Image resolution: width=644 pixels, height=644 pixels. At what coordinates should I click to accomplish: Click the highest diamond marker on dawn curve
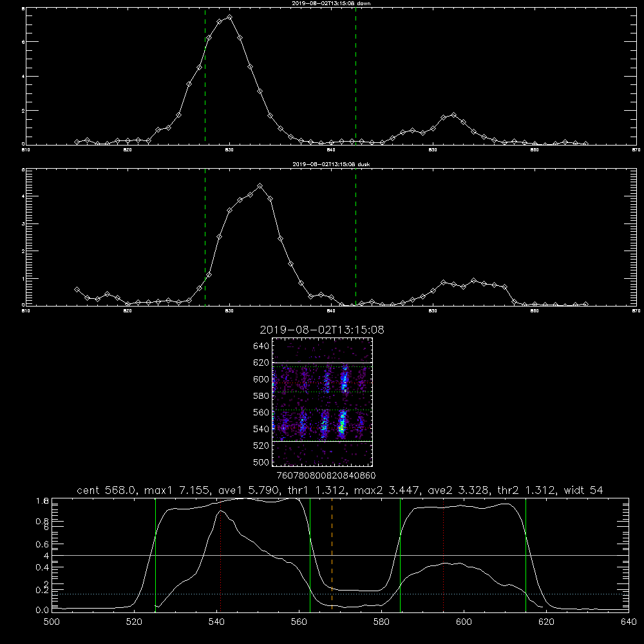tap(230, 17)
